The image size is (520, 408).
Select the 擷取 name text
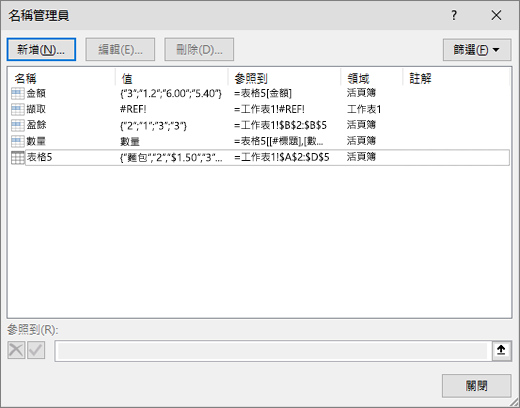[36, 109]
